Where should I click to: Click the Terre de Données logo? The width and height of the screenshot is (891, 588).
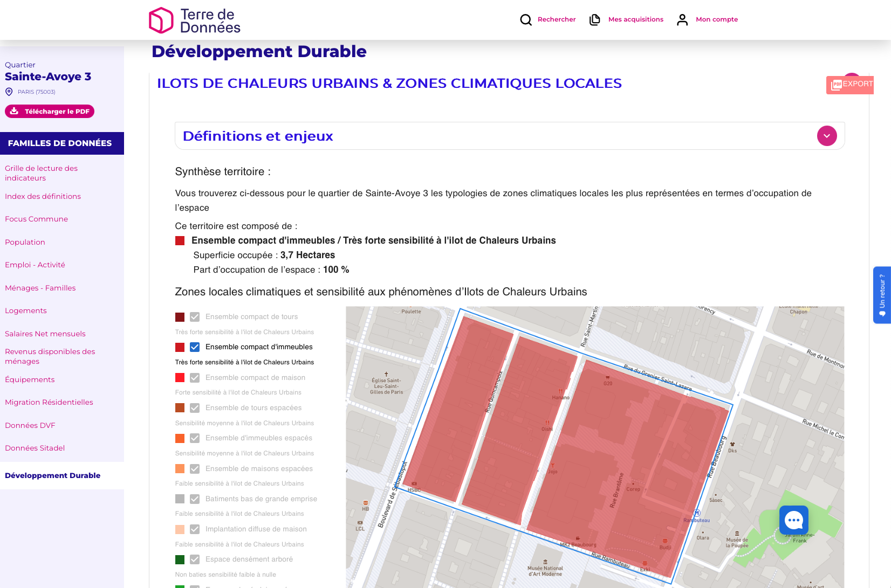pos(194,20)
